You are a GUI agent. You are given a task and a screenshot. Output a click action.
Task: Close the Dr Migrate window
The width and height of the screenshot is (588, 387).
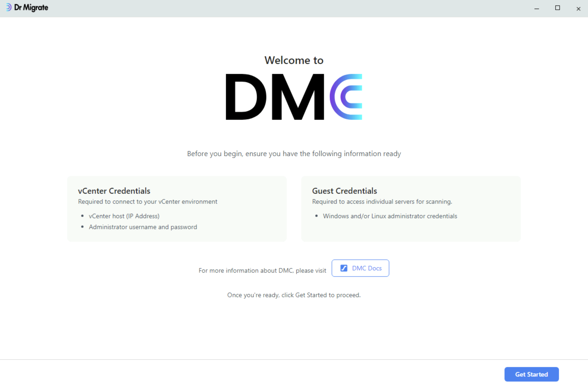(x=578, y=9)
